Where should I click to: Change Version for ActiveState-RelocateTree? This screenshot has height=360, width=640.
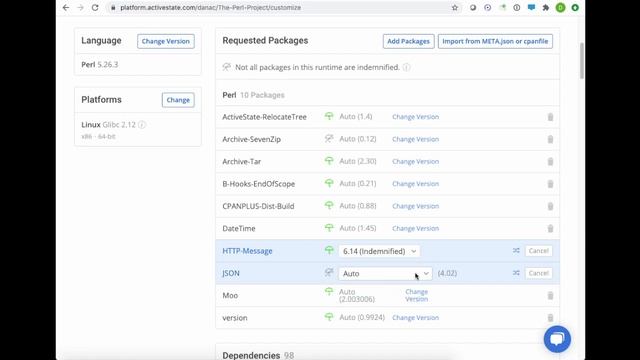[x=416, y=117]
